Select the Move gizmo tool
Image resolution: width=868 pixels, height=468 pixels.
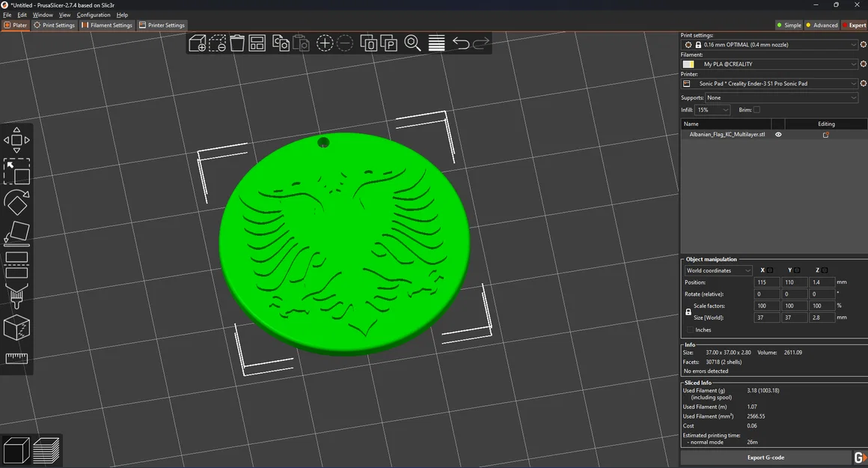16,140
